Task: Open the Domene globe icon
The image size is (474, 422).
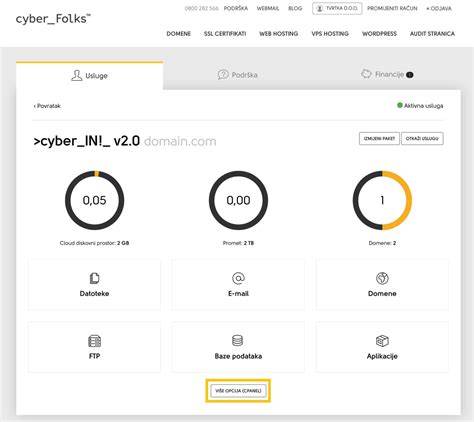Action: [382, 278]
